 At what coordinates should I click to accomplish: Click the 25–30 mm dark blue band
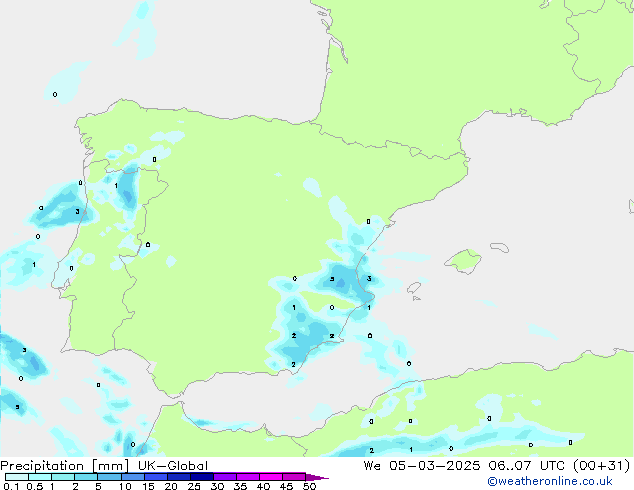tap(201, 477)
